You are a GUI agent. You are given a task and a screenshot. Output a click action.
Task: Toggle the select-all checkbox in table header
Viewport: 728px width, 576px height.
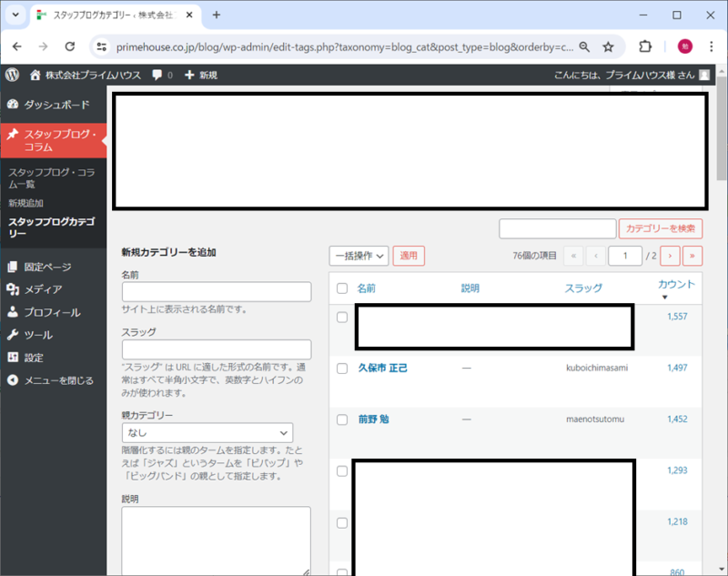(x=342, y=288)
